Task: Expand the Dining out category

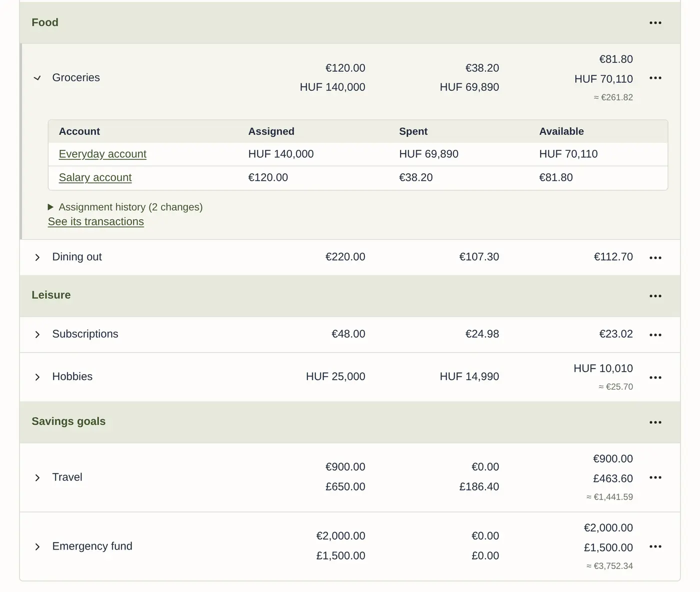Action: pyautogui.click(x=37, y=257)
